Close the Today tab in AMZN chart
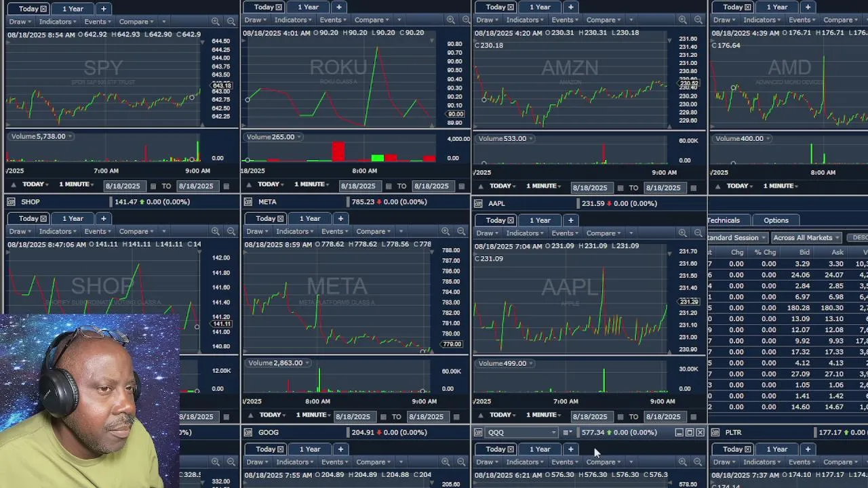868x488 pixels. point(511,7)
